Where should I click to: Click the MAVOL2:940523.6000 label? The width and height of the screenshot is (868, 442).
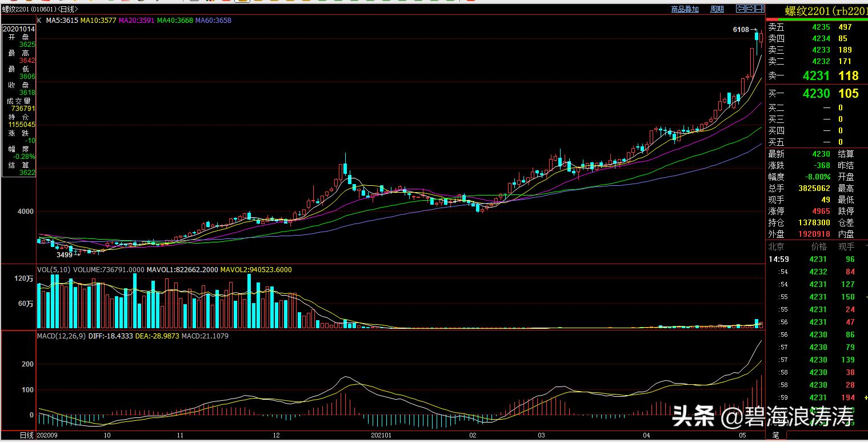(257, 270)
